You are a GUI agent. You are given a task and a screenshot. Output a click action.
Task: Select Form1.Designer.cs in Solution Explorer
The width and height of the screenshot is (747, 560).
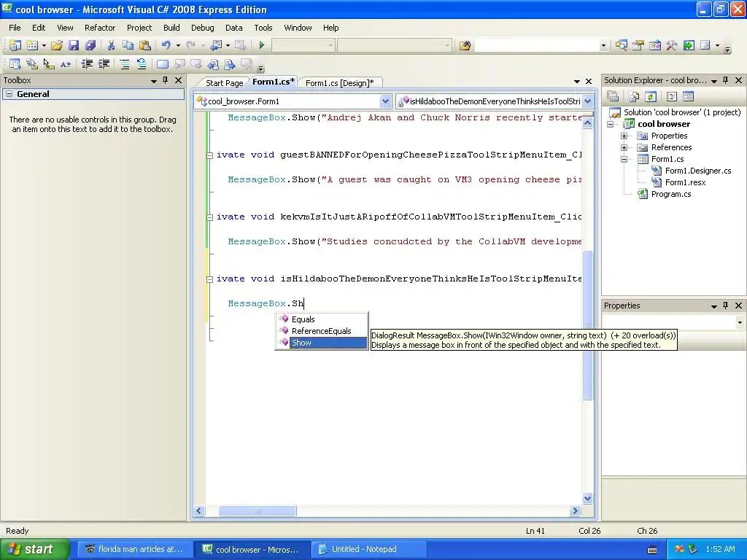(698, 171)
